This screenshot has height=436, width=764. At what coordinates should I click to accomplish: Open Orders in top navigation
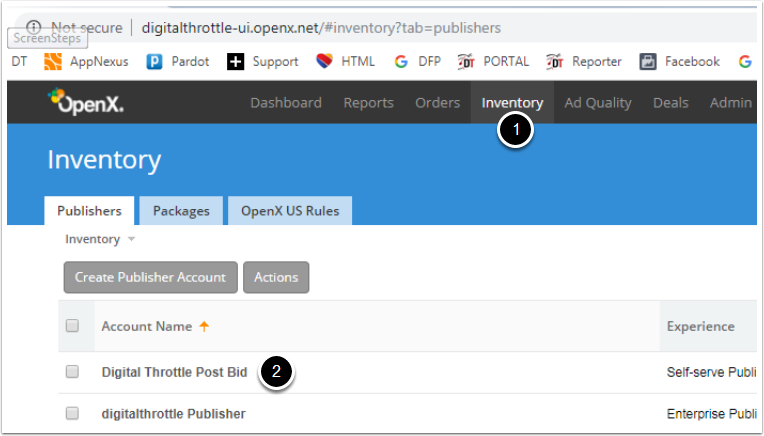(x=438, y=103)
